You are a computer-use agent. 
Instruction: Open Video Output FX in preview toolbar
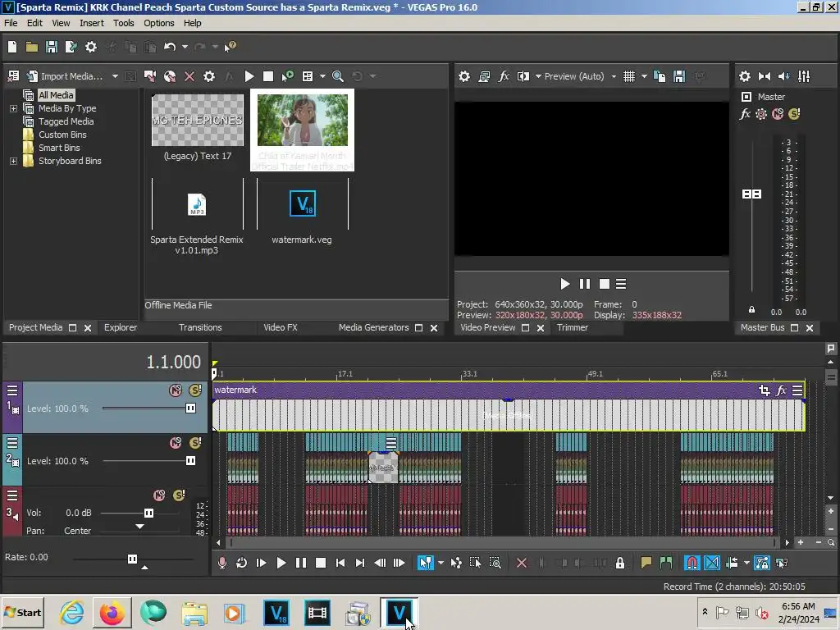pos(504,76)
